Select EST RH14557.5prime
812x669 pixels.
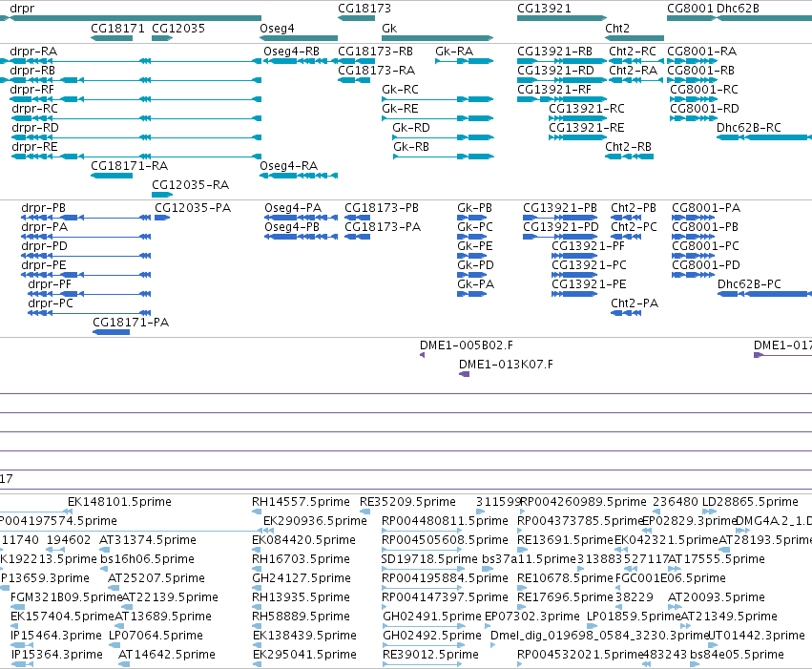pos(301,502)
